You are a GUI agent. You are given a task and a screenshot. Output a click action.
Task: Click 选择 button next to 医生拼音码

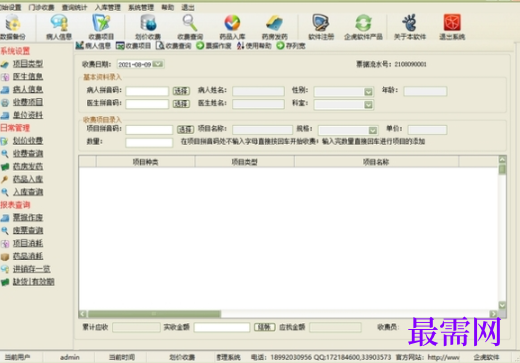tap(181, 104)
